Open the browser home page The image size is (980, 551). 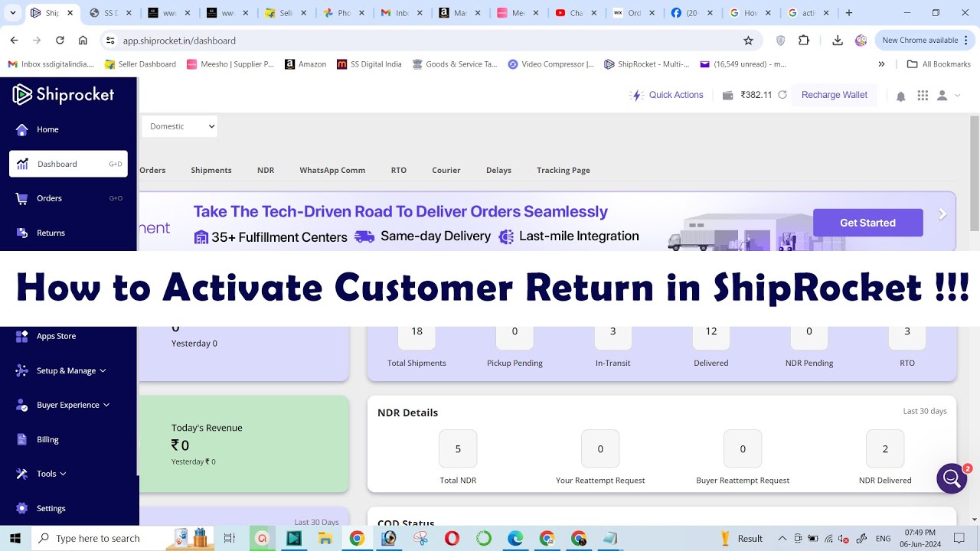click(x=83, y=41)
